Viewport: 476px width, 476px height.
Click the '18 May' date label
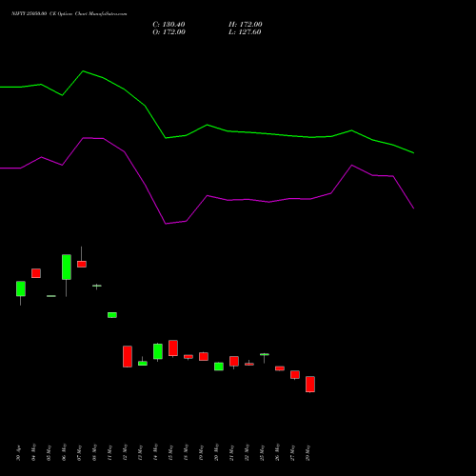[x=187, y=452]
